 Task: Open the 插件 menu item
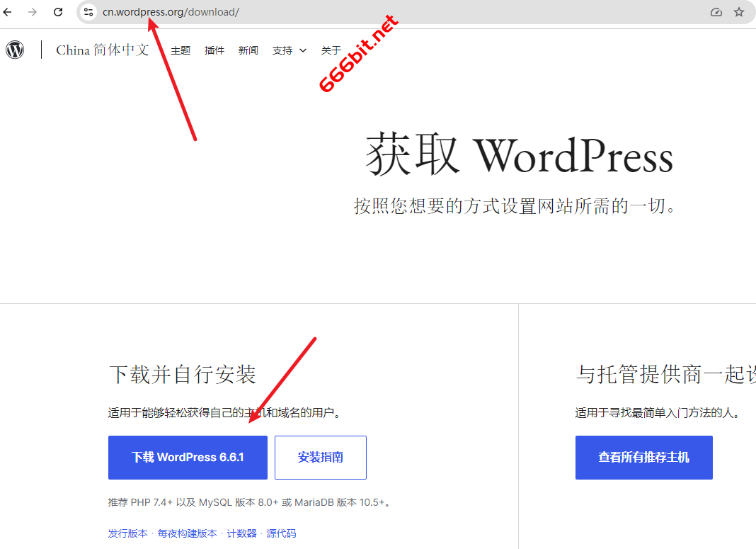[x=214, y=50]
